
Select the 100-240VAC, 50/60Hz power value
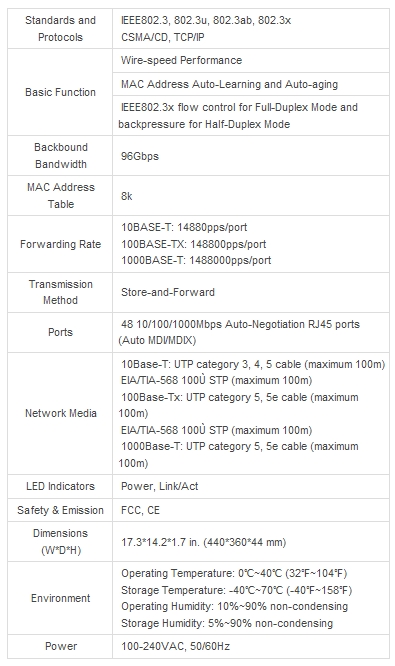[x=175, y=646]
